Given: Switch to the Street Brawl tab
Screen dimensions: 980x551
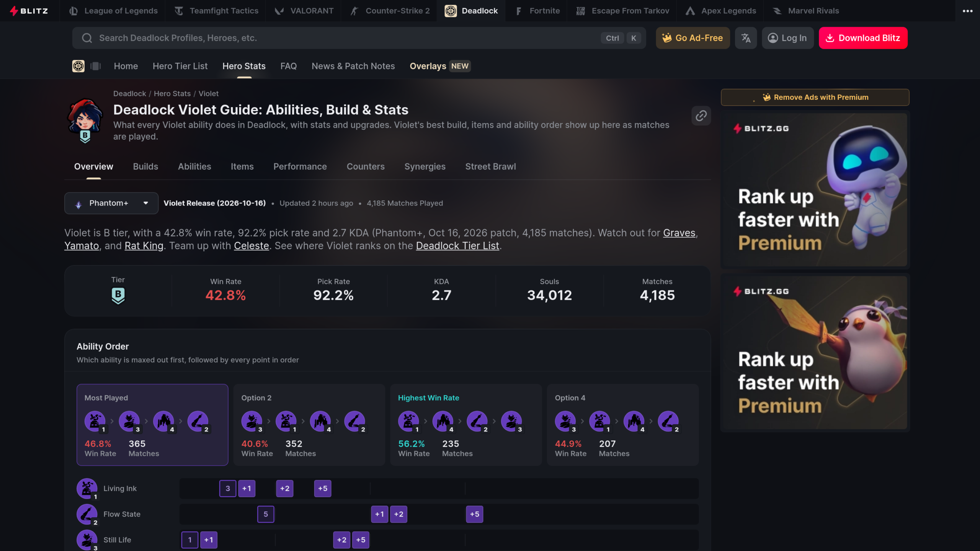Looking at the screenshot, I should (x=490, y=166).
